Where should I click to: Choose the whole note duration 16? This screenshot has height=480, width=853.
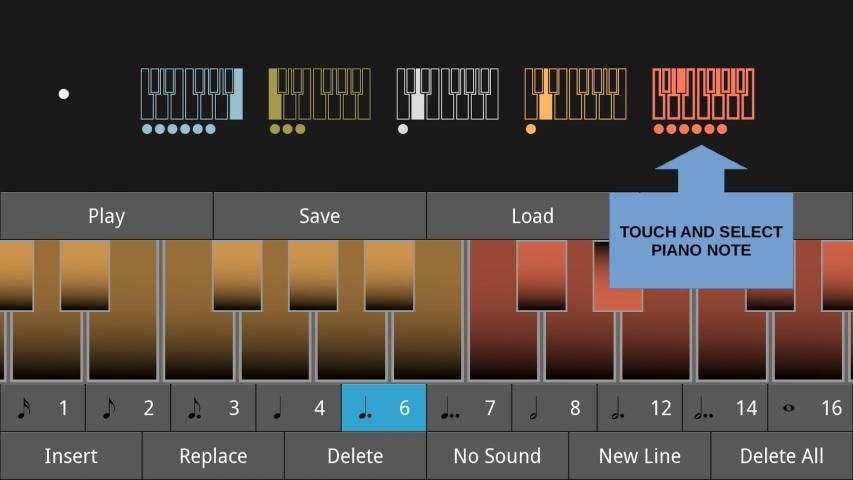tap(810, 408)
